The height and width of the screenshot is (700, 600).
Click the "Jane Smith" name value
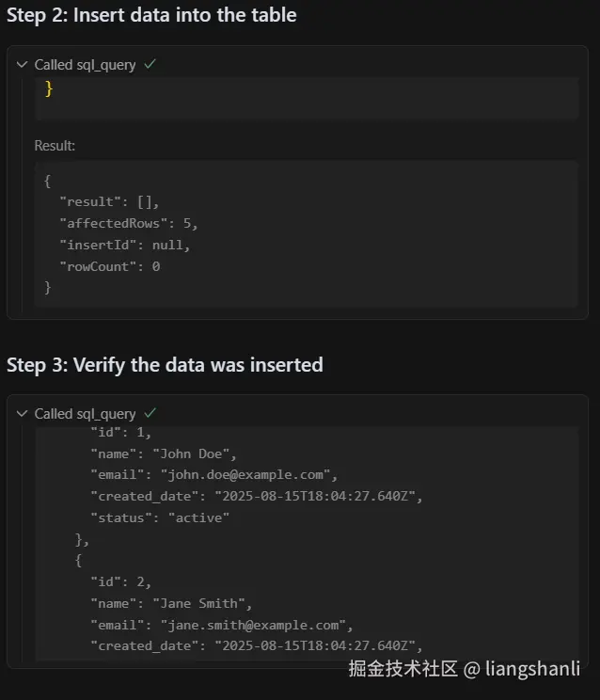coord(203,603)
